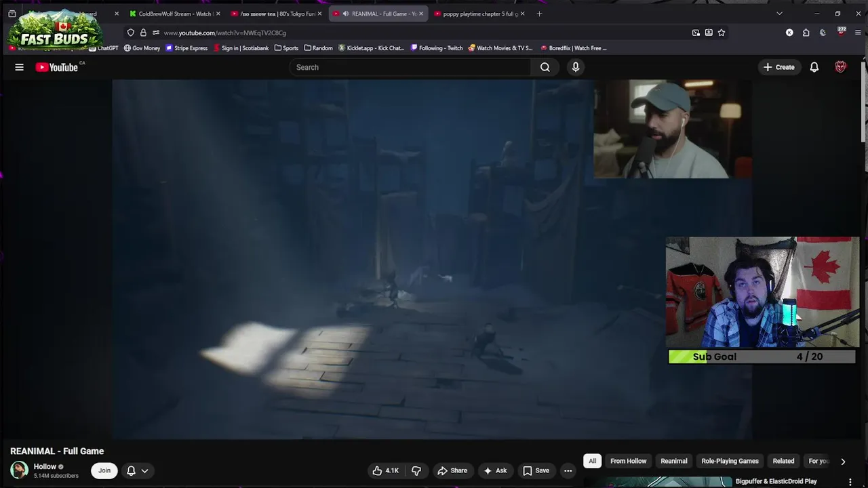The width and height of the screenshot is (868, 488).
Task: Bookmark this page with the star
Action: pos(722,33)
